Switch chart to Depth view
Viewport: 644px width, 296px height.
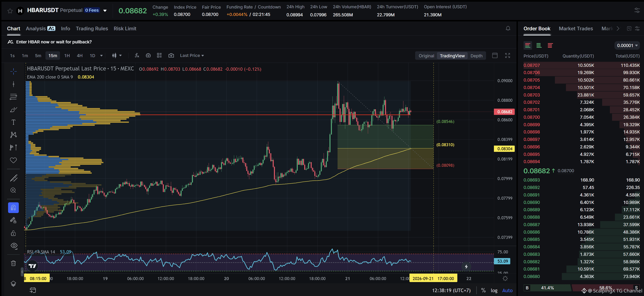[476, 56]
